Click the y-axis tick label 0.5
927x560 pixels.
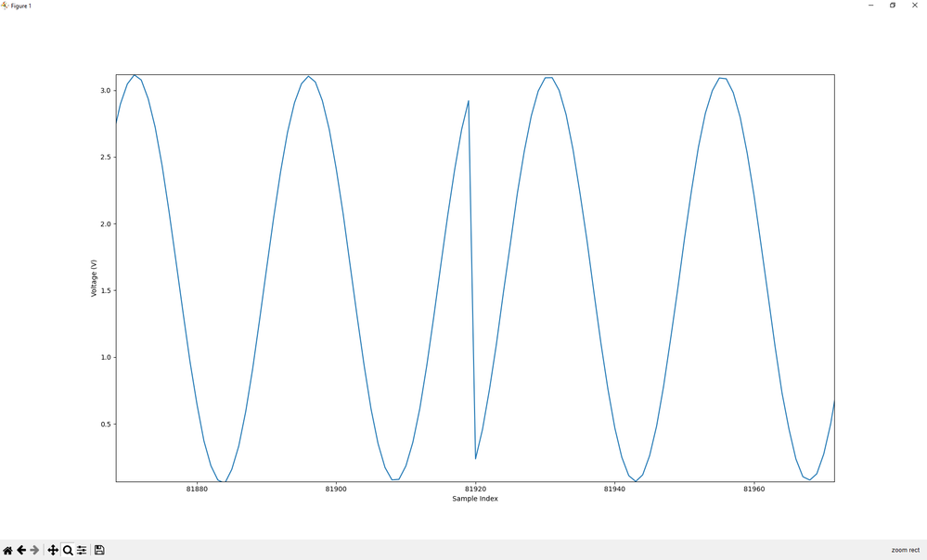coord(105,424)
